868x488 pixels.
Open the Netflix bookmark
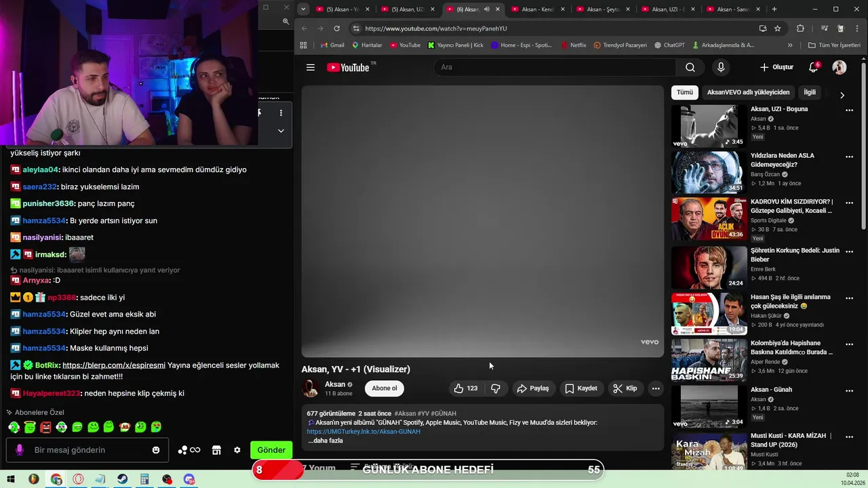pos(573,45)
